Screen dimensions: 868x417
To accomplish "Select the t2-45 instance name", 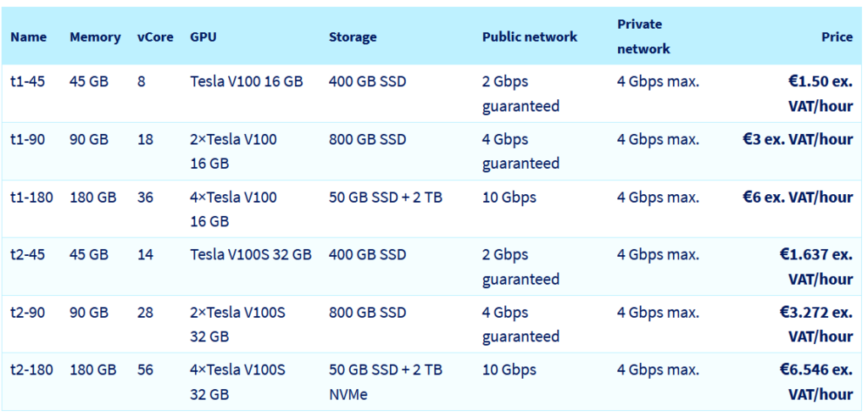I will tap(28, 254).
